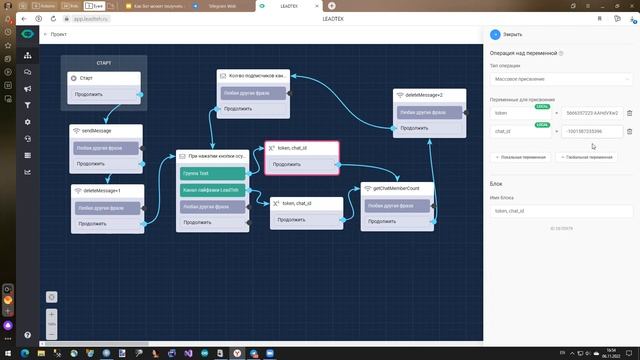
Task: Open the settings gear in sidebar
Action: [x=27, y=122]
